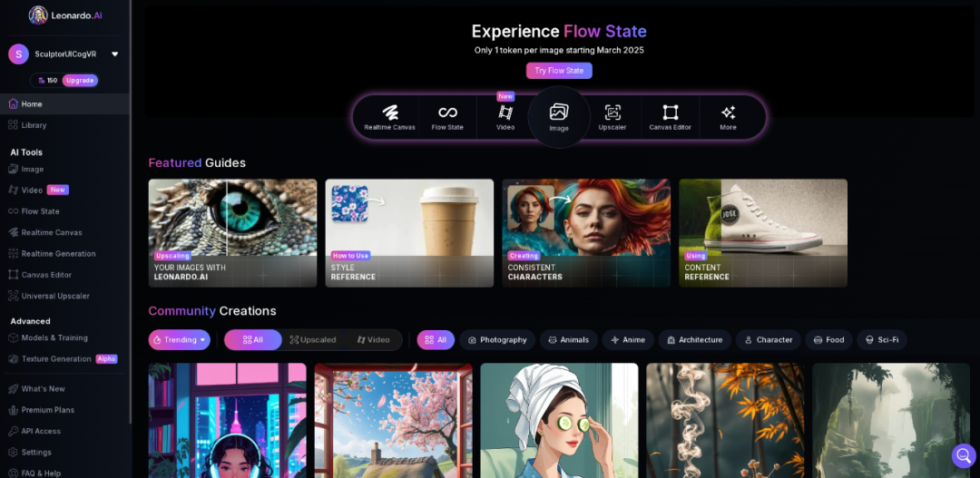Viewport: 980px width, 478px height.
Task: Switch community filter to Upscaled
Action: point(313,340)
